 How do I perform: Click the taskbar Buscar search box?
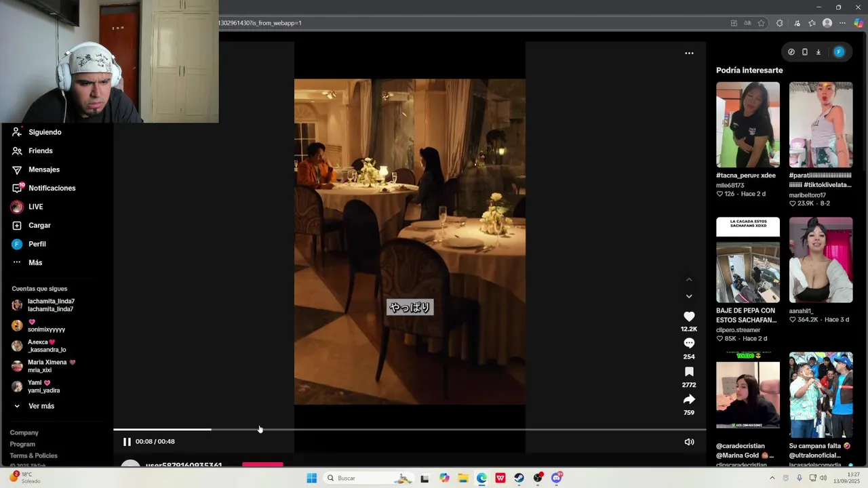[368, 478]
